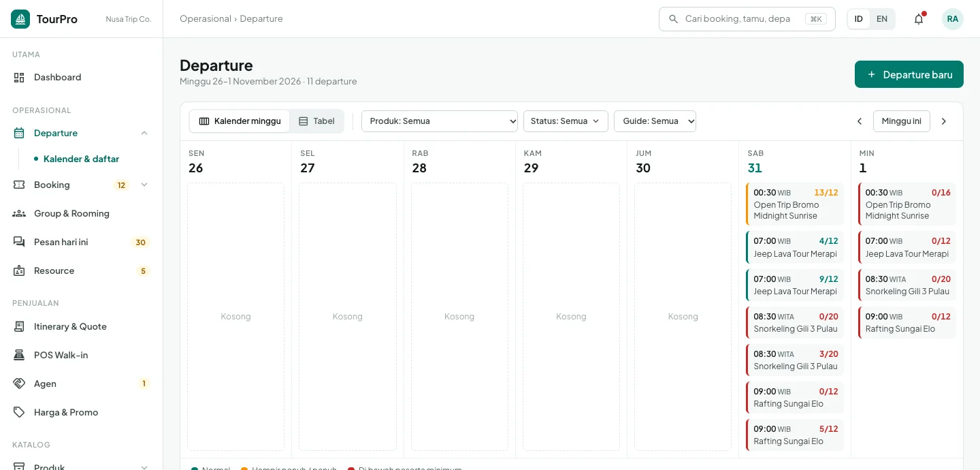The image size is (980, 470).
Task: Open Saturday 13/12 Open Trip Bromo card
Action: point(795,204)
